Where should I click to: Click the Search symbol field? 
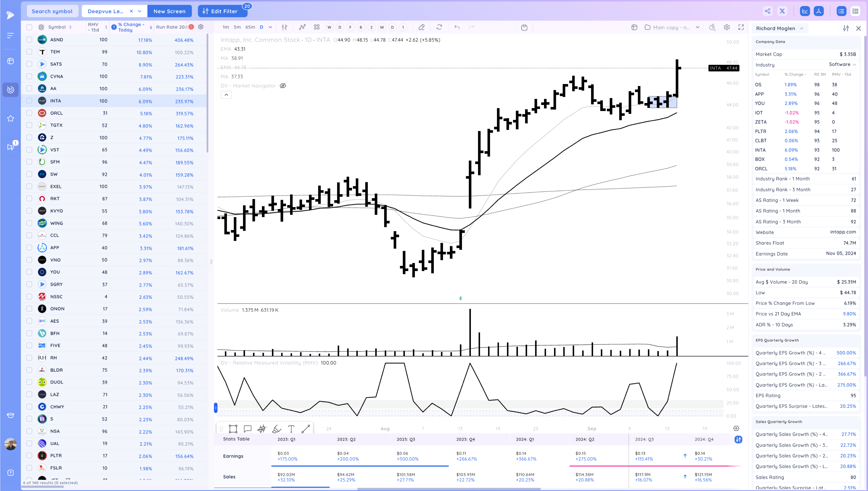52,11
